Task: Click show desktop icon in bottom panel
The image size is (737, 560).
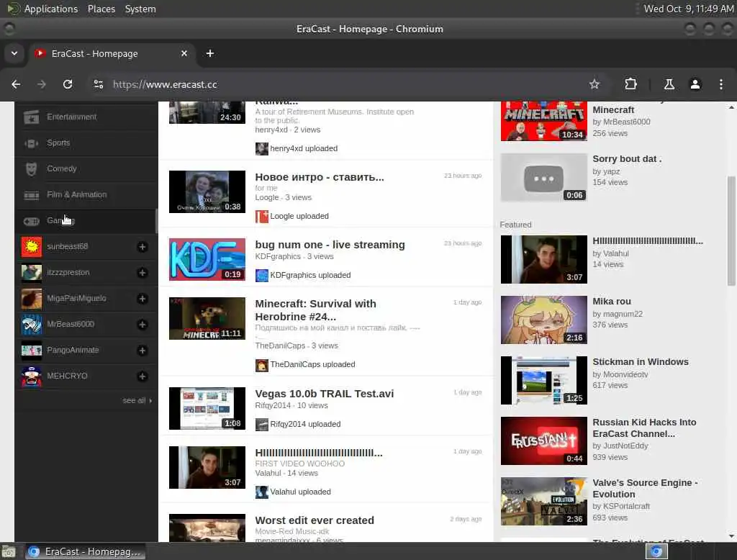Action: (9, 551)
